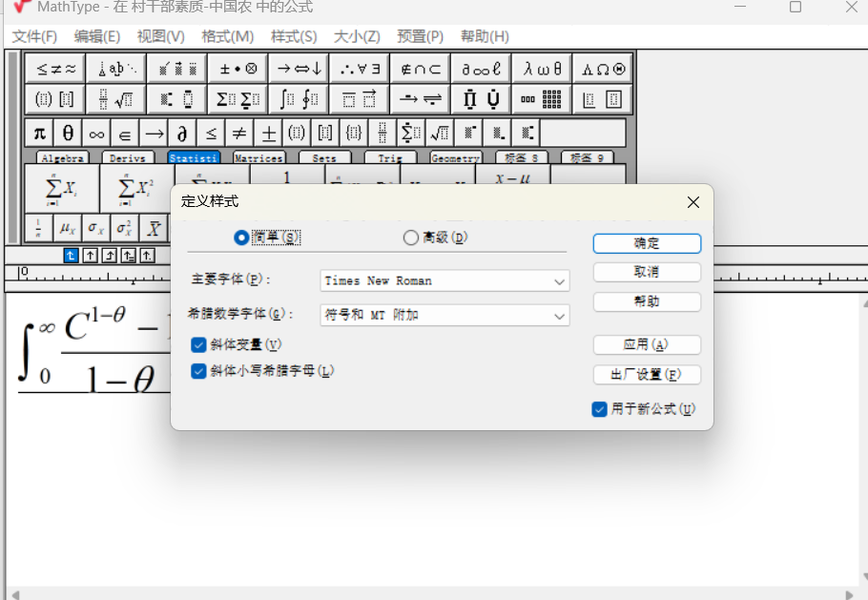Open the 格式(M) menu

pos(228,36)
